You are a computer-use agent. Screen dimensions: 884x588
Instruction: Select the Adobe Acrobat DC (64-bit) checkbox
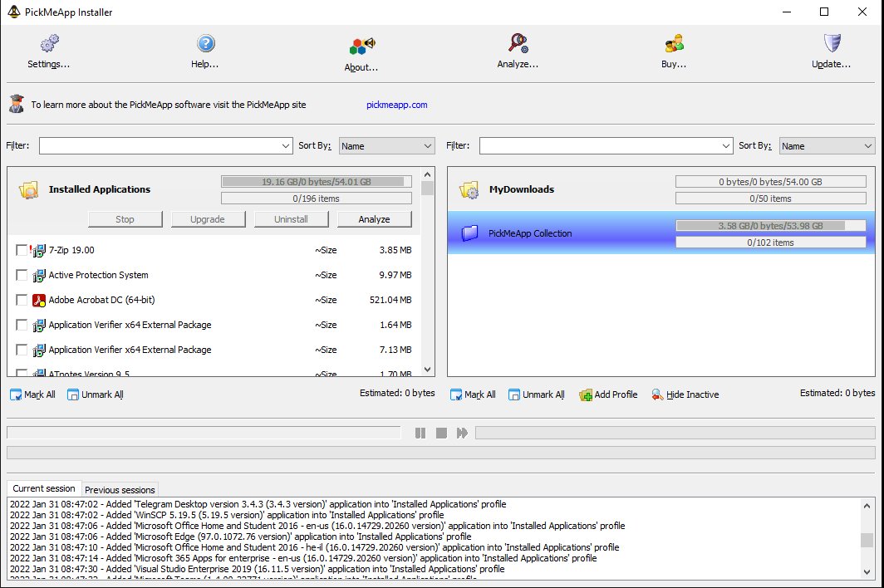22,300
